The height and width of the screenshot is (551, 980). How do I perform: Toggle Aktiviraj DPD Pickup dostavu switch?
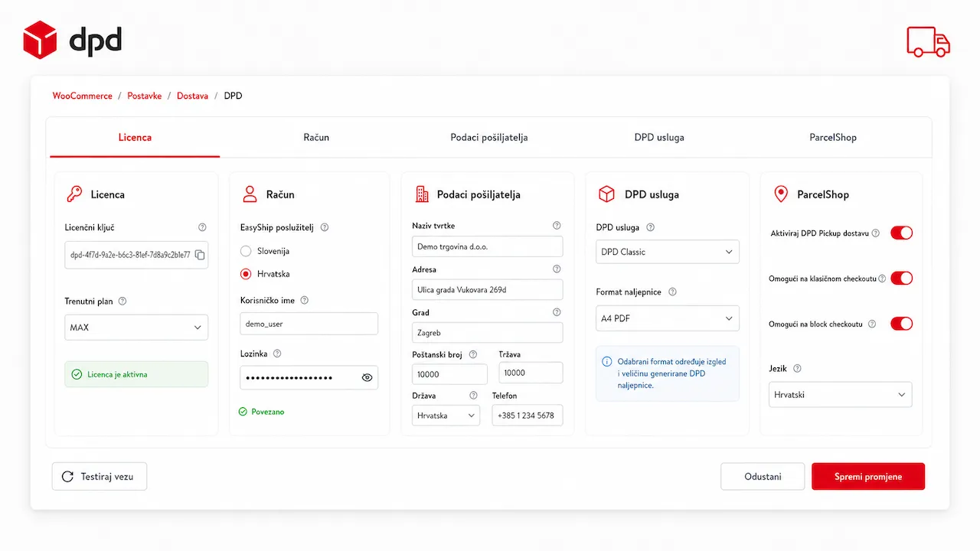tap(901, 233)
